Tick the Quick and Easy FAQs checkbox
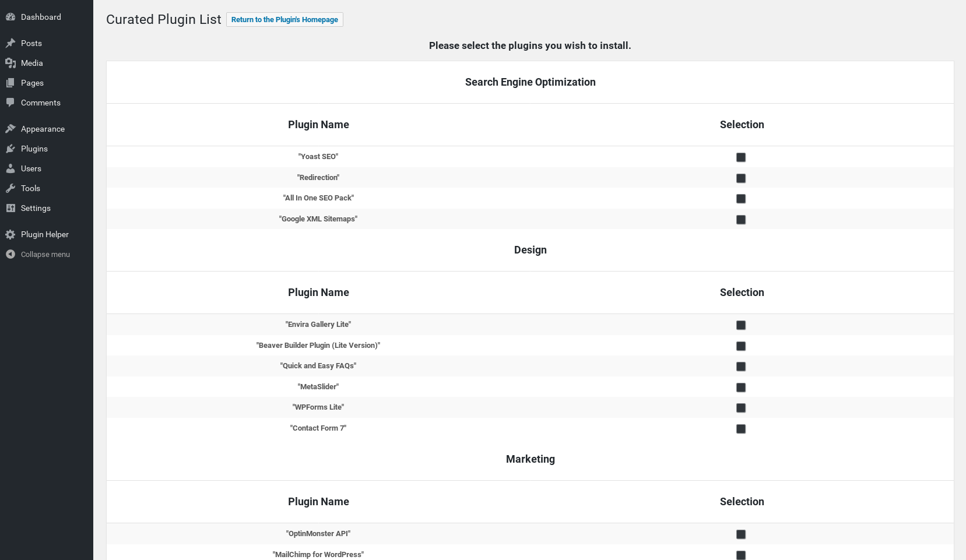This screenshot has height=560, width=966. (x=741, y=367)
